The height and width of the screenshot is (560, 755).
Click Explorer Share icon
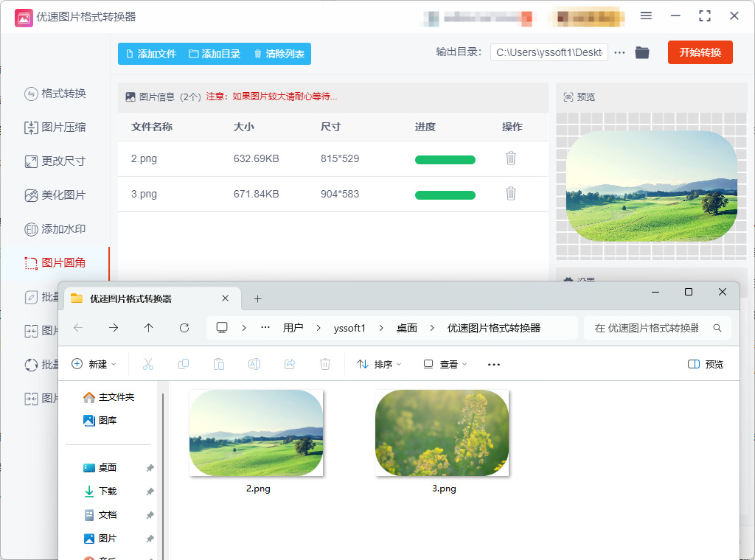click(290, 364)
